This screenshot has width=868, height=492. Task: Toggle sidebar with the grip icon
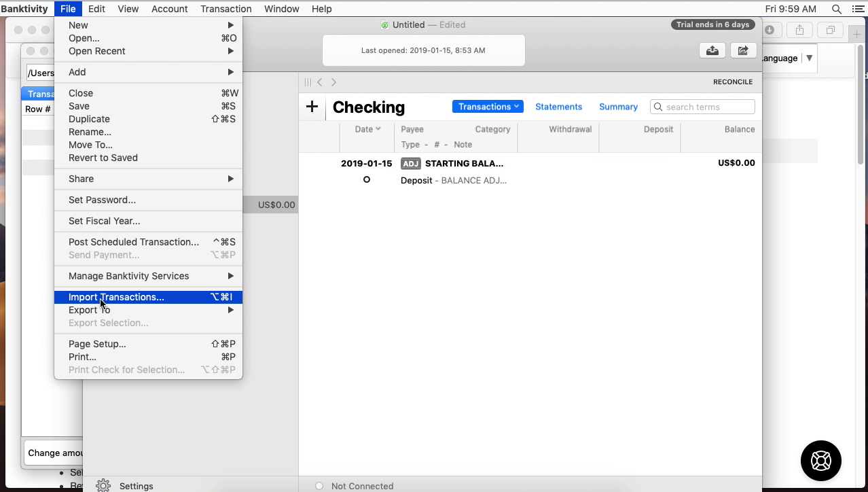point(308,82)
